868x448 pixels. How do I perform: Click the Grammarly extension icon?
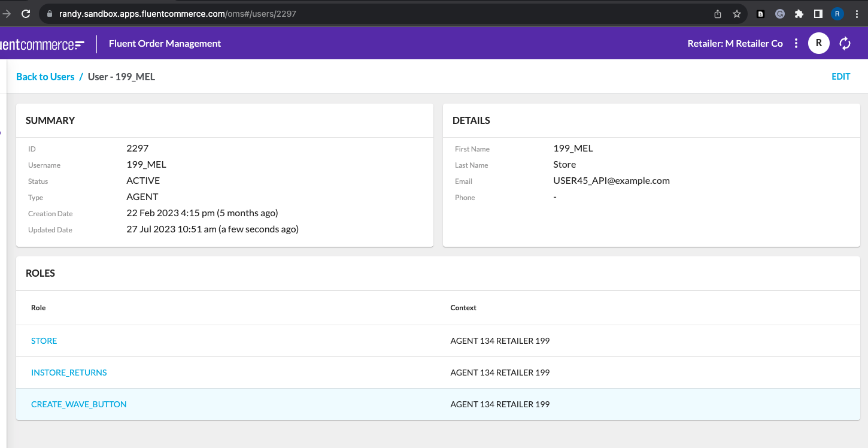(779, 14)
